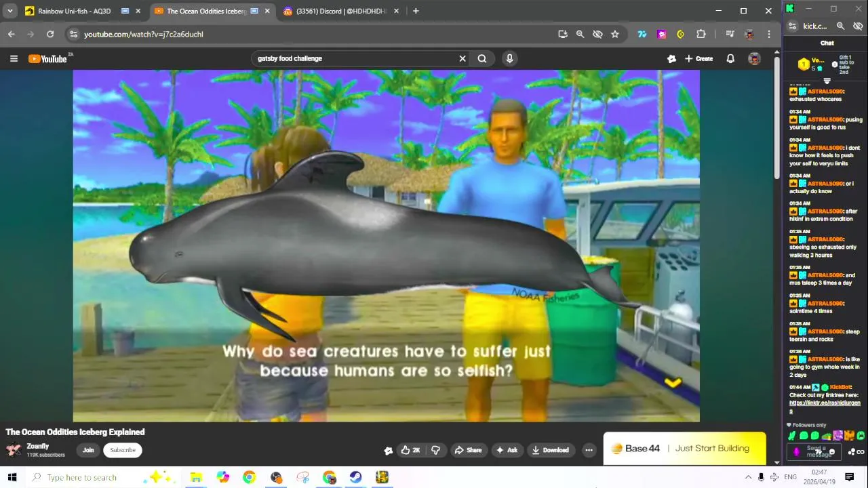Screen dimensions: 868x488
Task: Open the Chrome three-dot menu
Action: click(769, 34)
